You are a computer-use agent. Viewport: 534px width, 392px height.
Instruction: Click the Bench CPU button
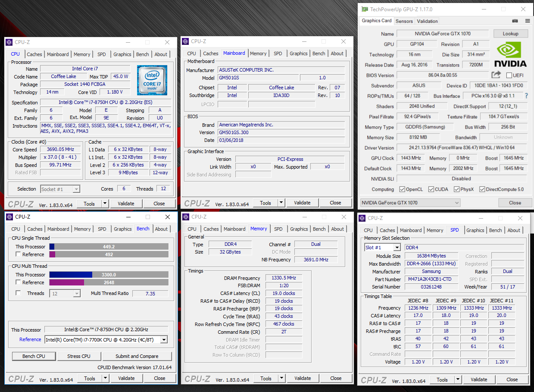coord(34,356)
